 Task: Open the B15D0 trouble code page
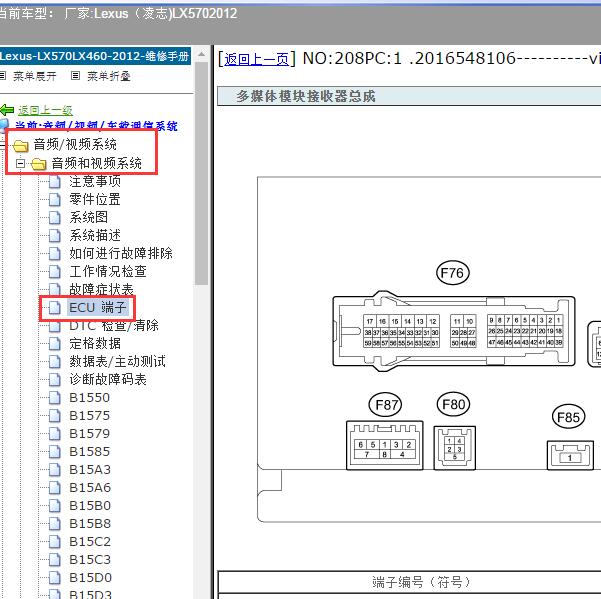point(90,578)
